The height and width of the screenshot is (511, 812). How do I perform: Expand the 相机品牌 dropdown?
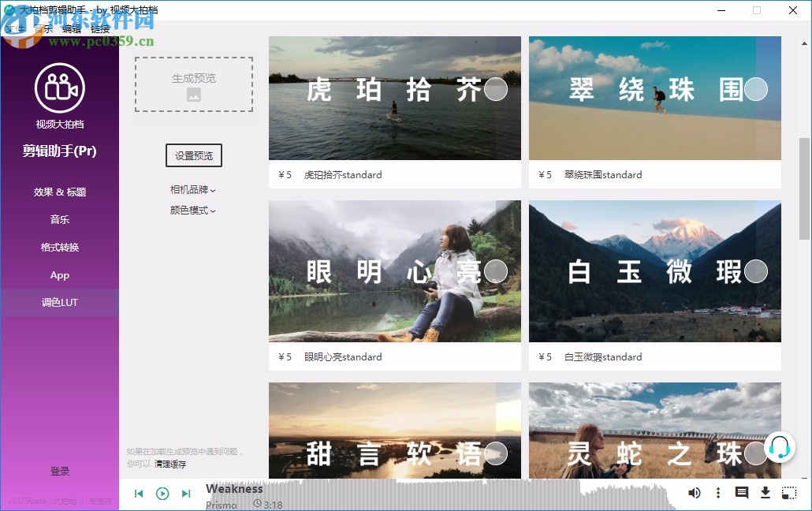coord(193,189)
